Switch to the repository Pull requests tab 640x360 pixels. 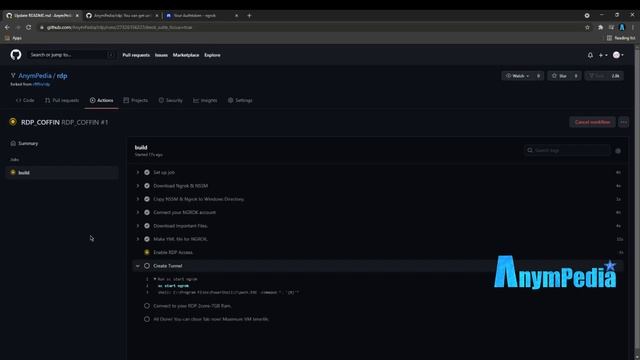62,100
